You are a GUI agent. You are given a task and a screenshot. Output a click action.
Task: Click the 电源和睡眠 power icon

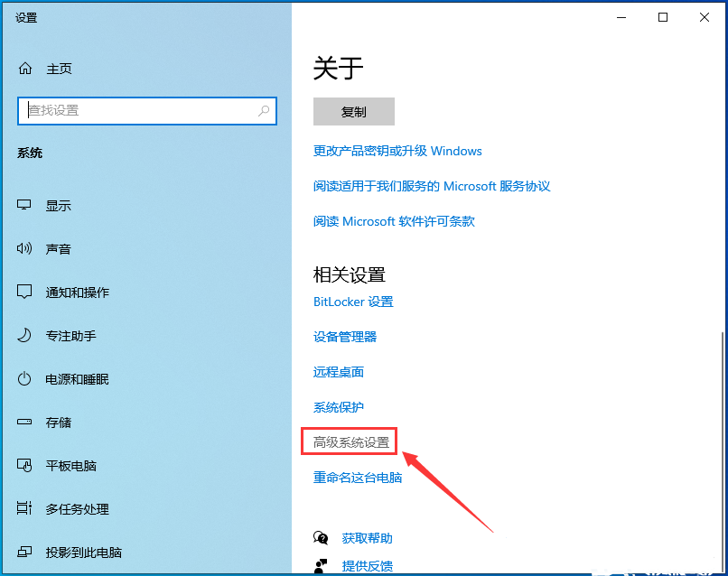pos(24,379)
